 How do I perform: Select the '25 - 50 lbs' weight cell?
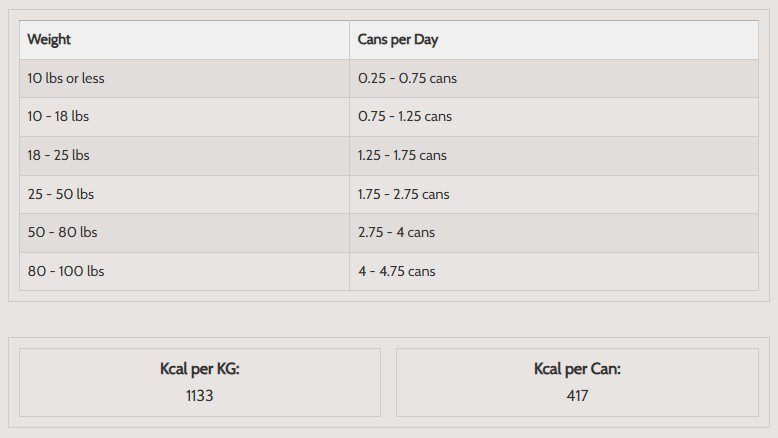click(60, 194)
